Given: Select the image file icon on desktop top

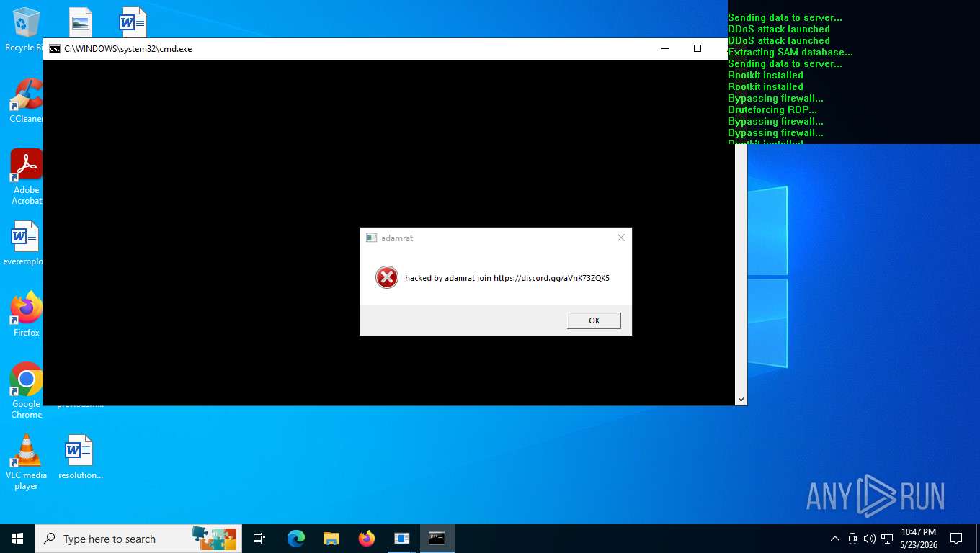Looking at the screenshot, I should 81,22.
